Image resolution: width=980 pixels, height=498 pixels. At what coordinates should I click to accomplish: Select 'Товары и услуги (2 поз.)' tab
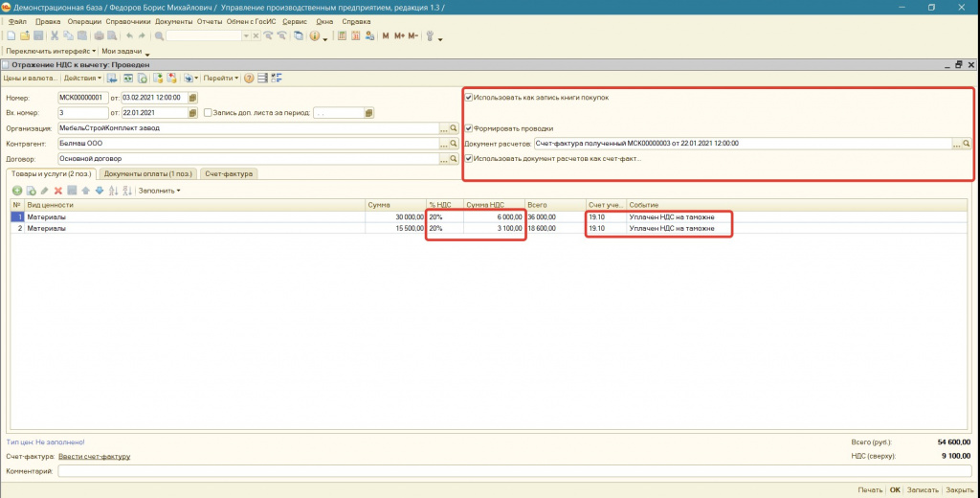(52, 174)
